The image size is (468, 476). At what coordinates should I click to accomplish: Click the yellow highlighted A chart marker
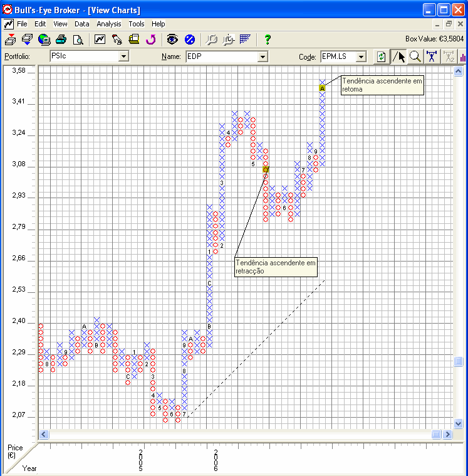[x=322, y=88]
